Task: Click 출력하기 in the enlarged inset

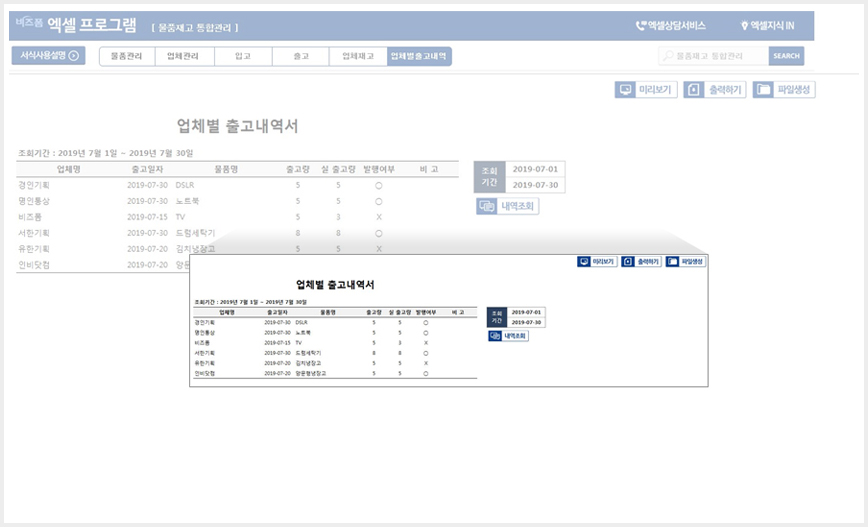Action: (641, 261)
